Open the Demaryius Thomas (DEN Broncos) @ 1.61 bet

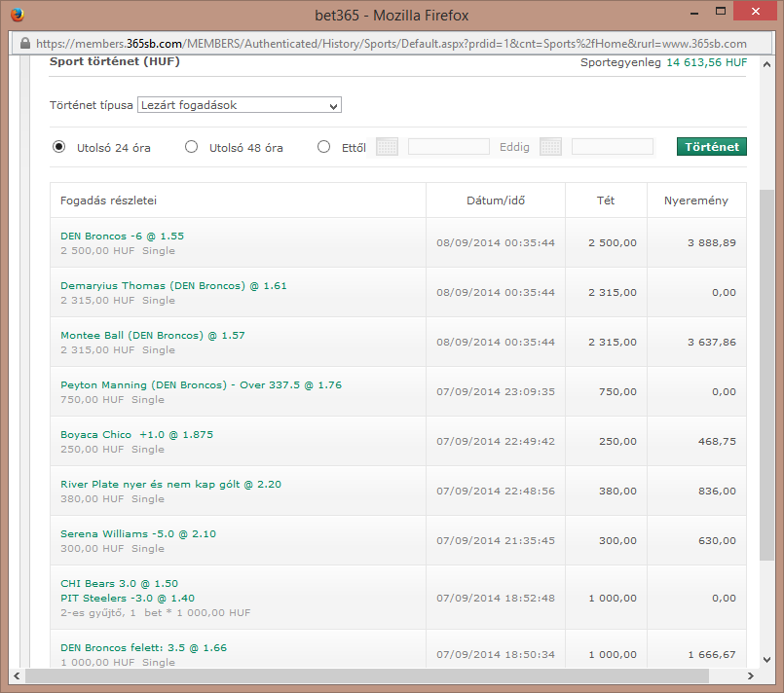(173, 285)
